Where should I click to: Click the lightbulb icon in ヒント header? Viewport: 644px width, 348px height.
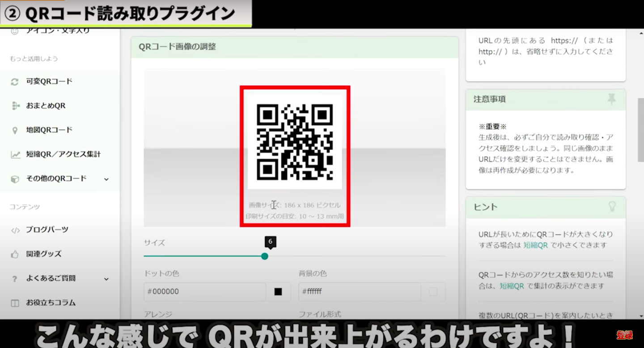point(612,207)
